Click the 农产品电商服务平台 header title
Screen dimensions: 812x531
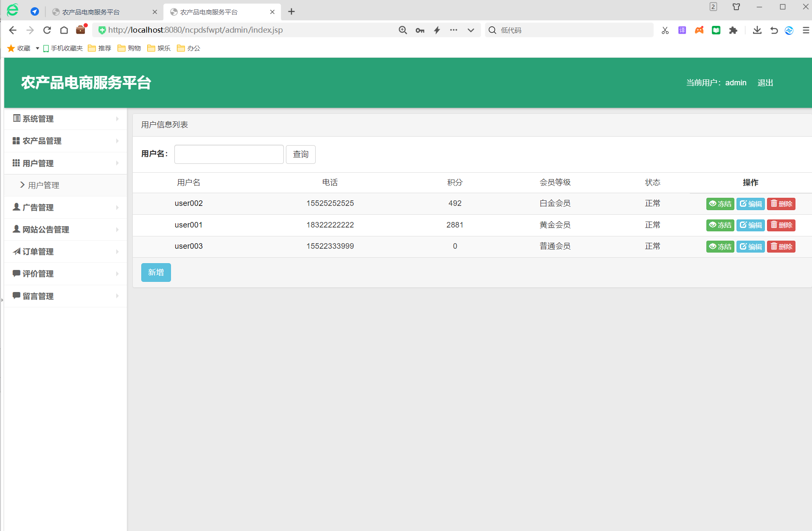[x=86, y=83]
